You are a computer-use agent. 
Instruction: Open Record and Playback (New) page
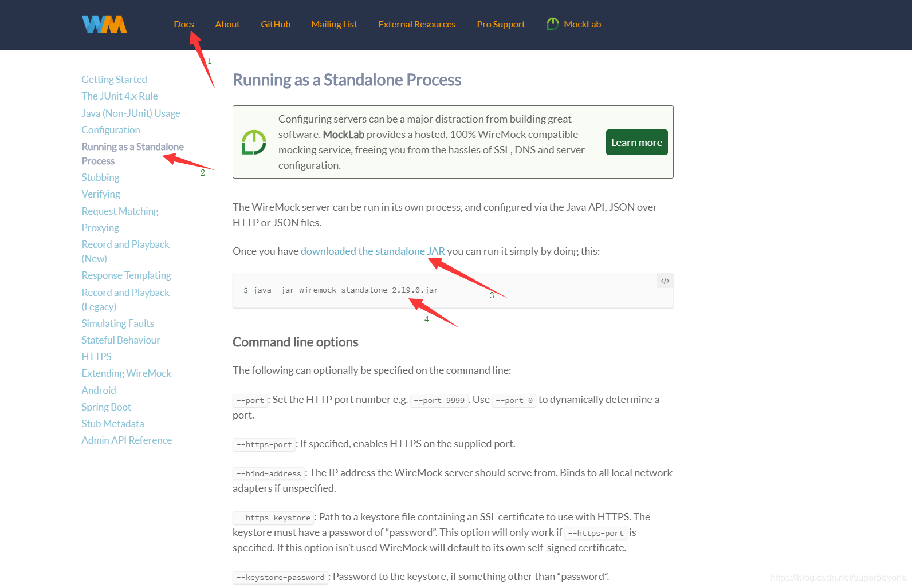[125, 251]
